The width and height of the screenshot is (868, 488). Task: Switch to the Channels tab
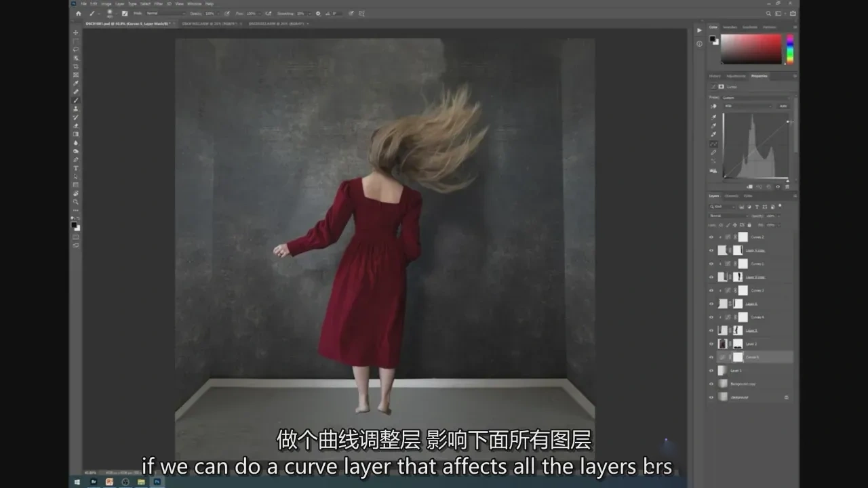(732, 196)
